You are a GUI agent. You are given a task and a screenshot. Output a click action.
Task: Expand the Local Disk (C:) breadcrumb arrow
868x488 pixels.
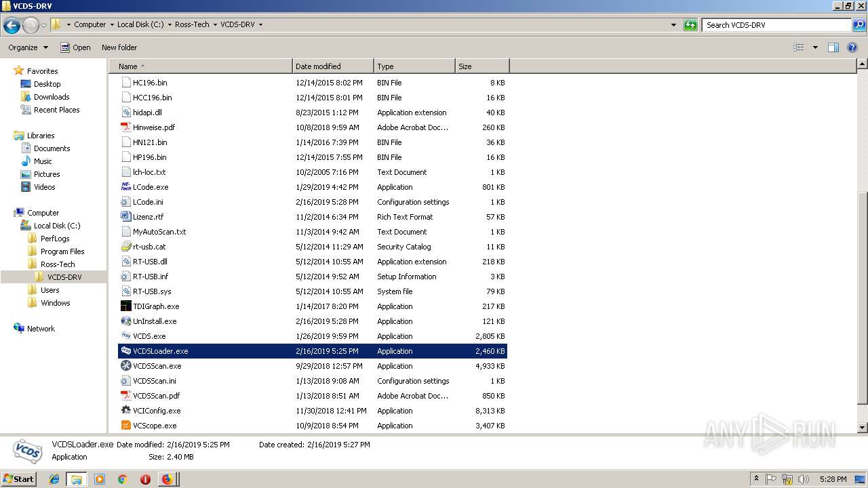[170, 25]
